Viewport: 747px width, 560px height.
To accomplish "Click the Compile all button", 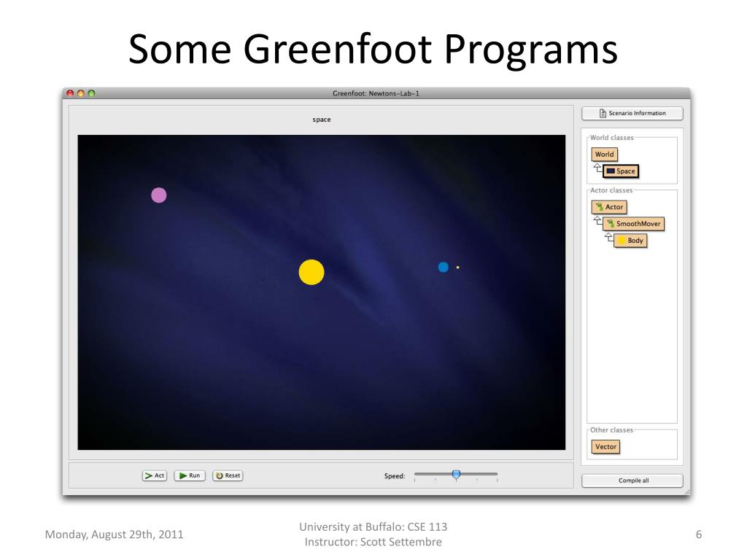I will click(632, 481).
